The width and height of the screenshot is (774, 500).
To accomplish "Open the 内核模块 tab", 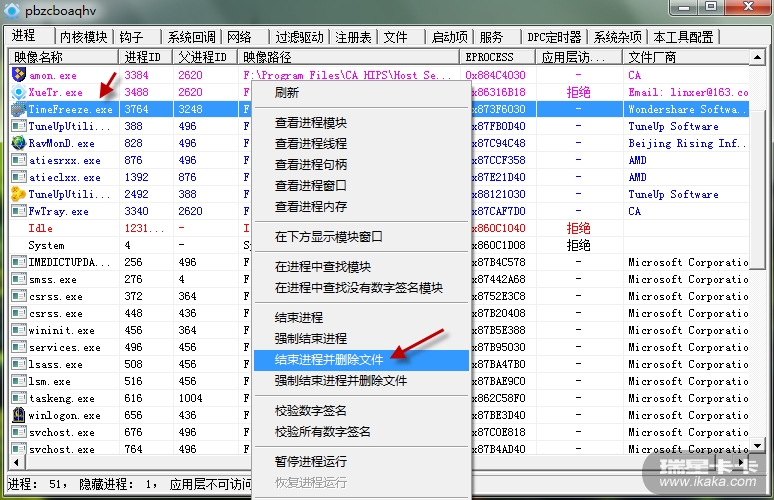I will (83, 37).
